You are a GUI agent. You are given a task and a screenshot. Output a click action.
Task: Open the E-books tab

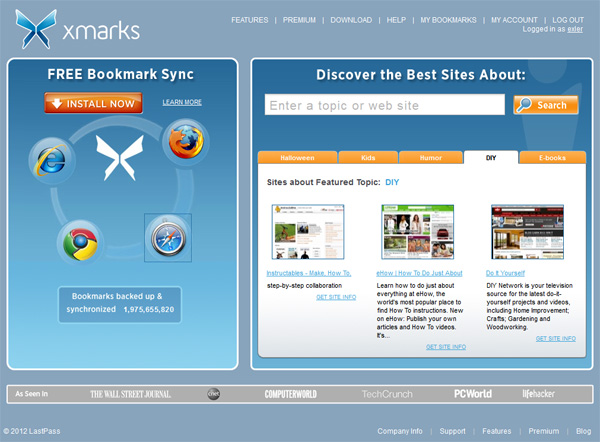(552, 158)
